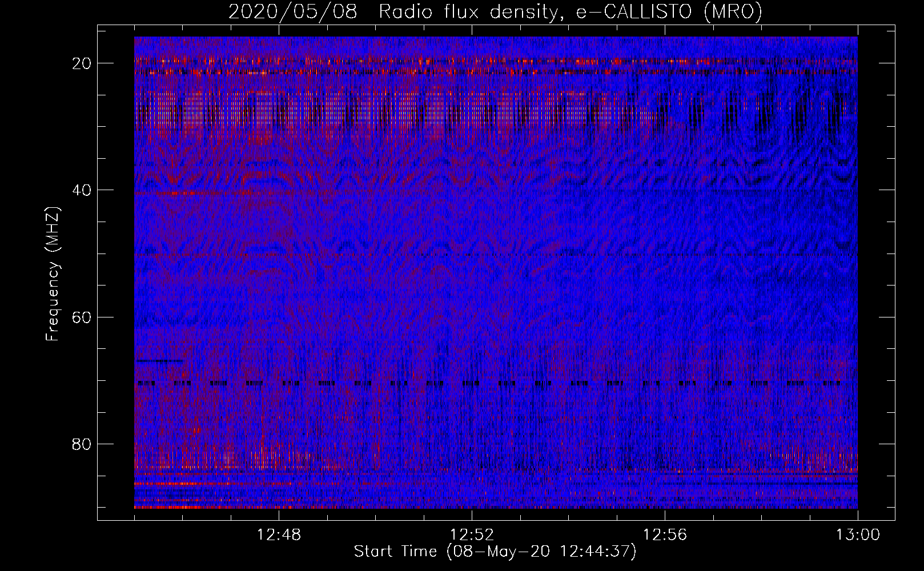Click the "Frequency (MHZ)" y-axis label

(x=53, y=274)
